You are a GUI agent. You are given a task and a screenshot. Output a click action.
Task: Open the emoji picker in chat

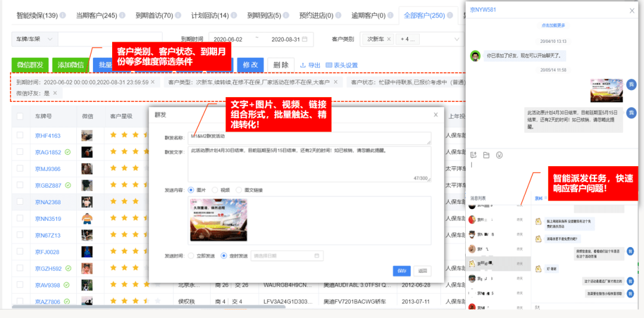tap(500, 155)
